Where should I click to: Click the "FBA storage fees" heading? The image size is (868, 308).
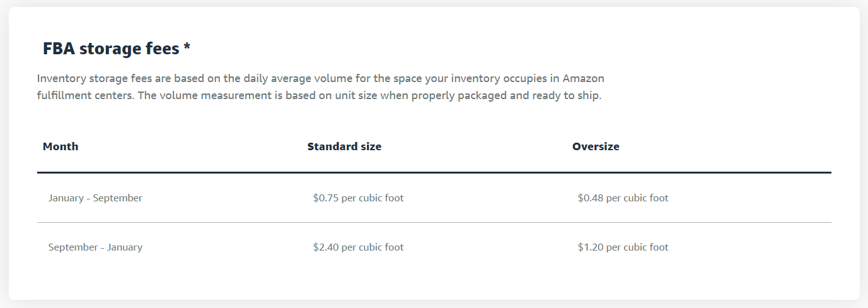coord(111,49)
